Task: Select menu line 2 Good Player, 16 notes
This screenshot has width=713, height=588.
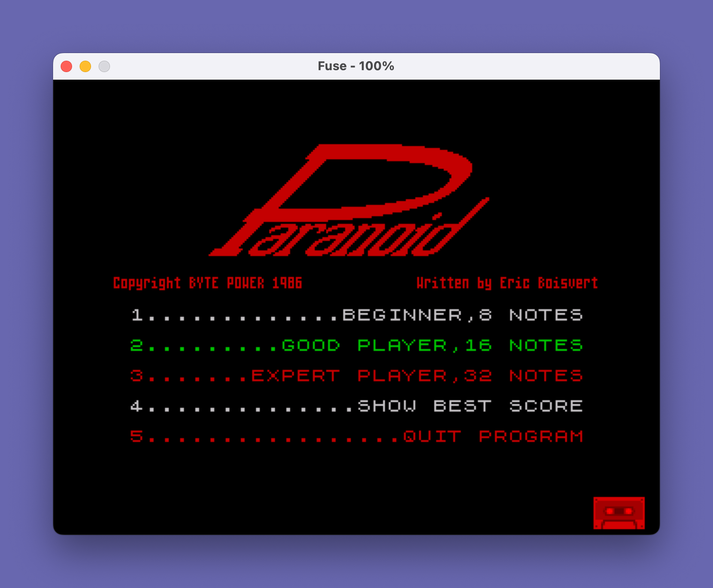Action: pos(356,346)
